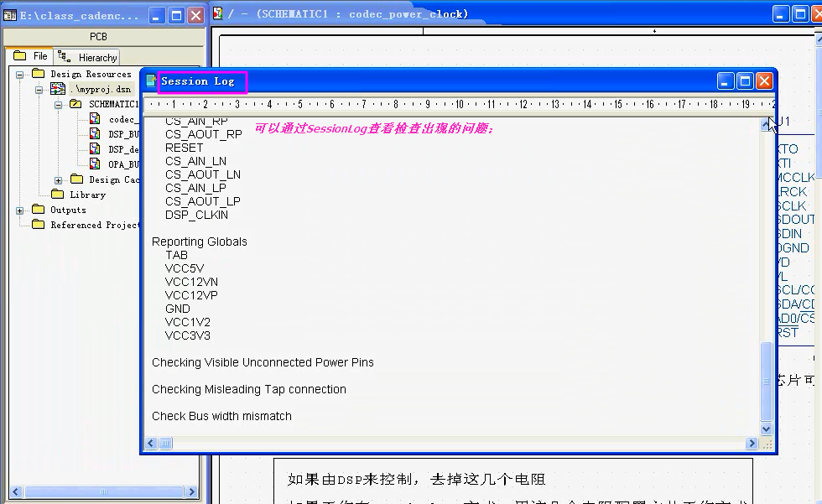The height and width of the screenshot is (504, 822).
Task: Click the DSP_de page icon
Action: click(x=95, y=148)
